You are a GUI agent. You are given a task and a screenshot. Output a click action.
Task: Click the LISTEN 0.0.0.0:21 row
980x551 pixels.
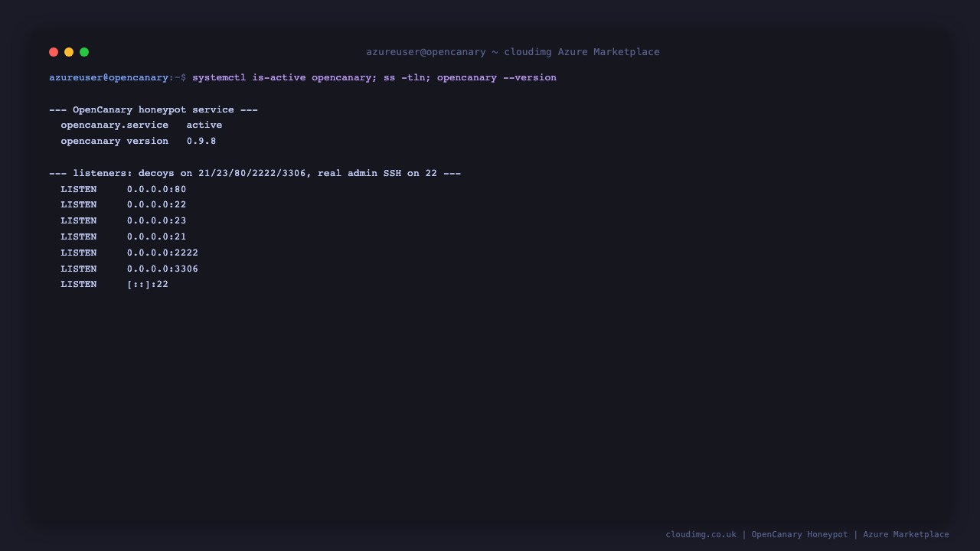click(123, 237)
